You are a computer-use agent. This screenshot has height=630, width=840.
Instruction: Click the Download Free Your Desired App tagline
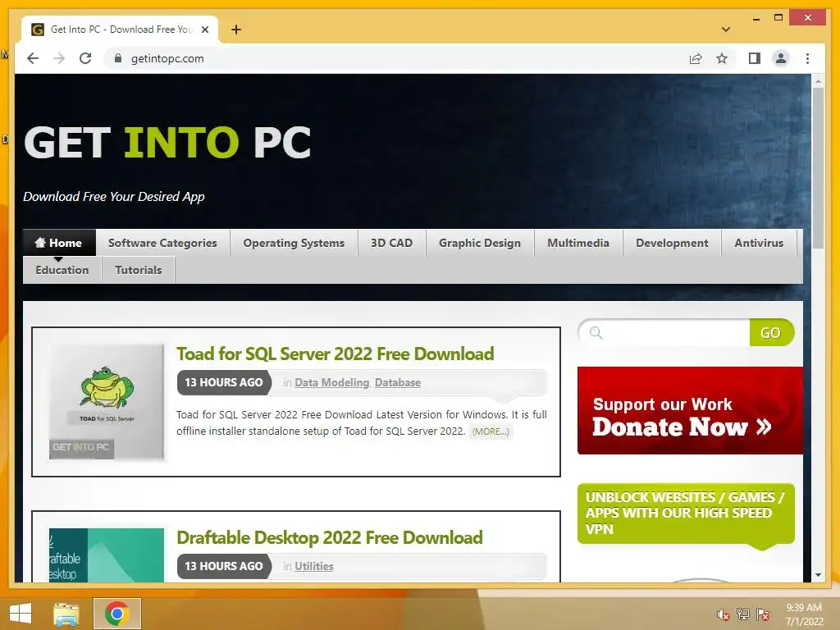tap(113, 197)
